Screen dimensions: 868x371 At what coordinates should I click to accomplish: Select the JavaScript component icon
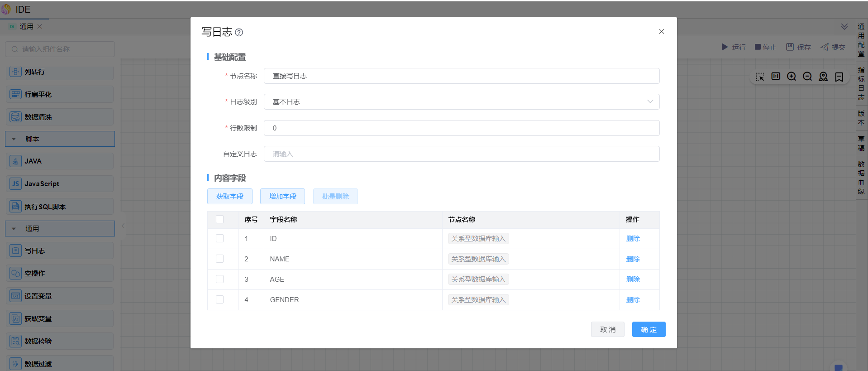pyautogui.click(x=16, y=184)
